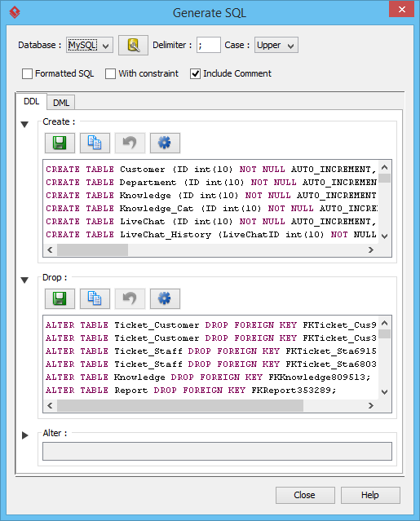Click the Close button

coord(305,495)
